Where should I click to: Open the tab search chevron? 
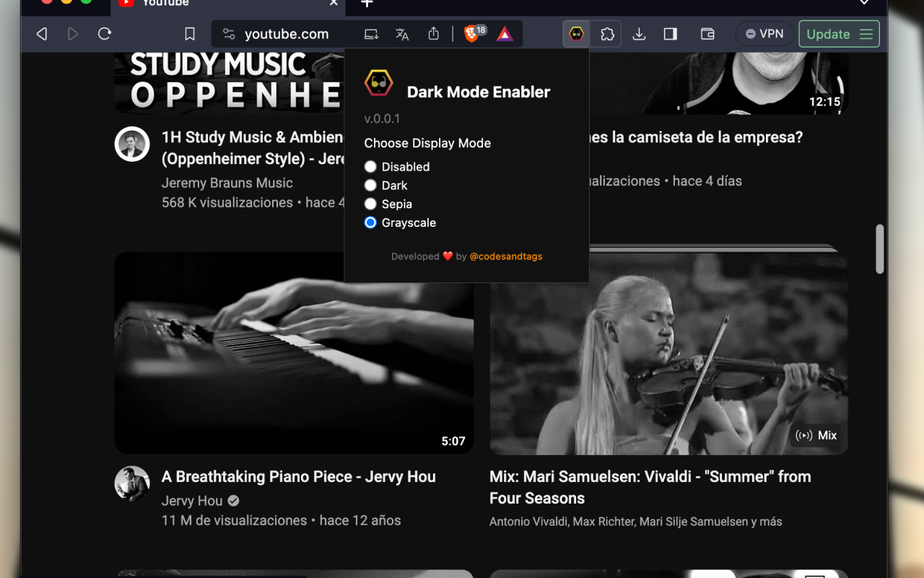864,3
